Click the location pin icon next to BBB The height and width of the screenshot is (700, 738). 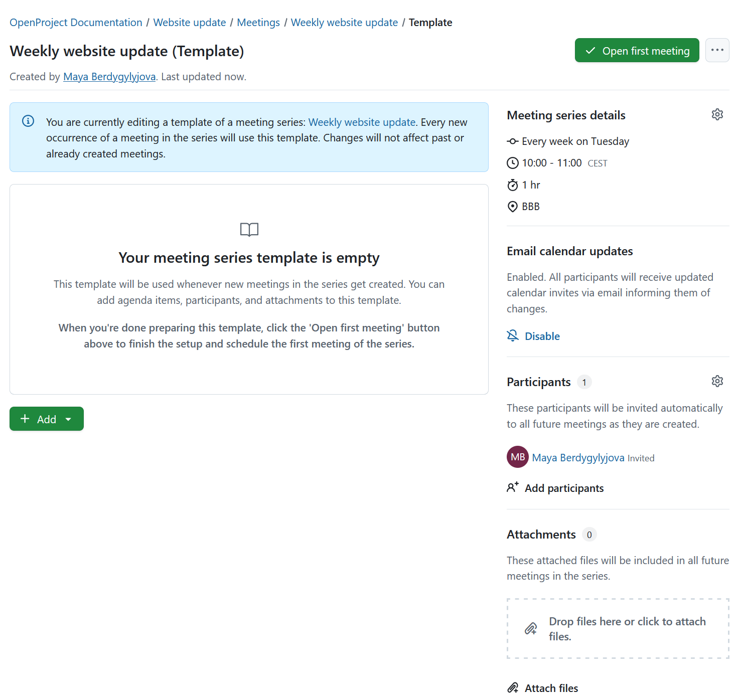click(x=512, y=206)
